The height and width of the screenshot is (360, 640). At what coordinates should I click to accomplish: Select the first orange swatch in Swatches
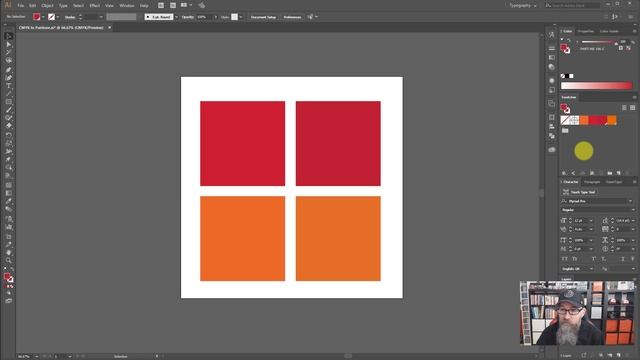point(584,120)
